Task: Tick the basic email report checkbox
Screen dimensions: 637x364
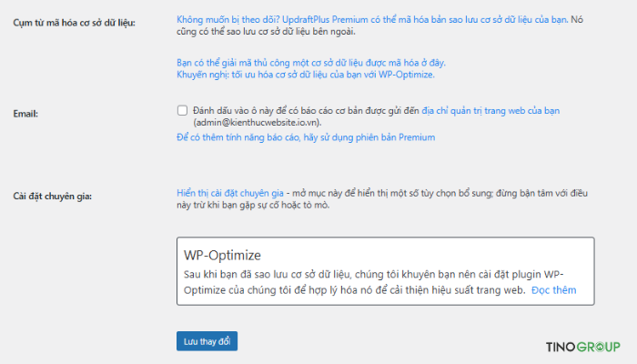Action: click(182, 110)
